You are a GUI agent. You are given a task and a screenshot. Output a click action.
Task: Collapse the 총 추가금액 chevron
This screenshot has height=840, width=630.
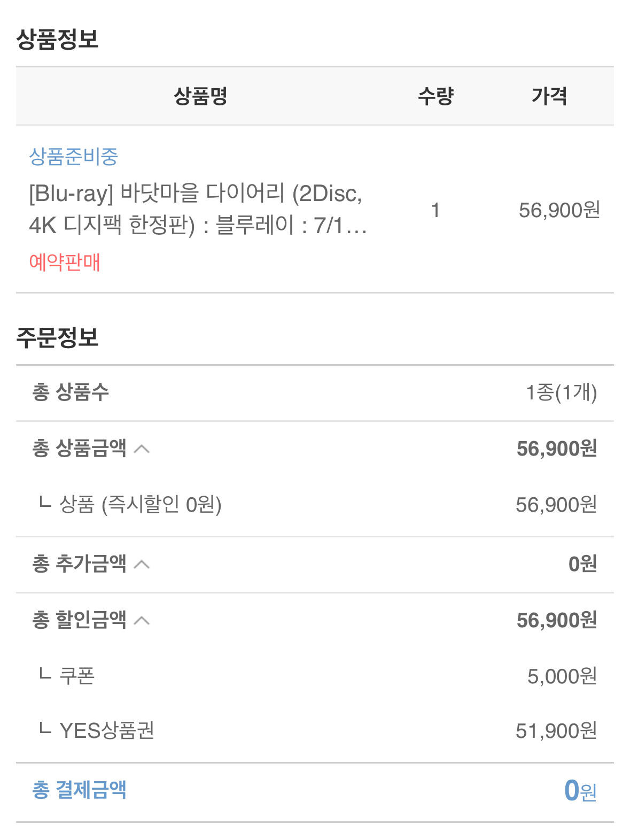click(x=142, y=564)
